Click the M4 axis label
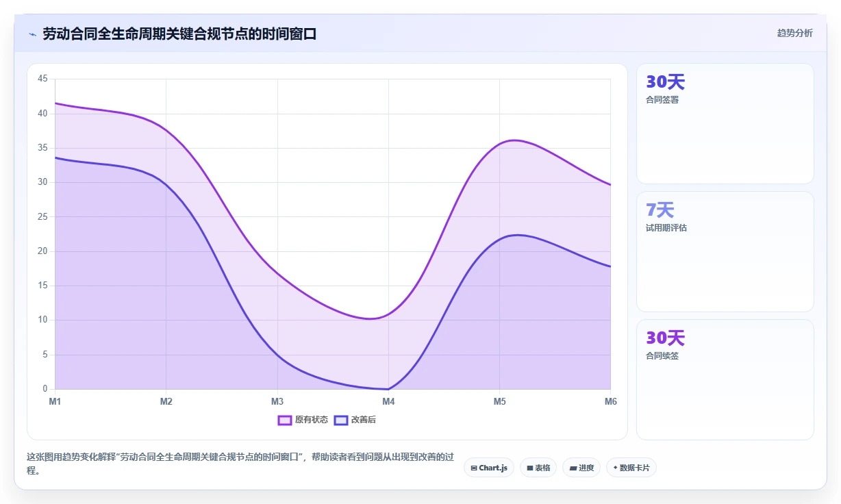The height and width of the screenshot is (504, 841). (x=388, y=402)
